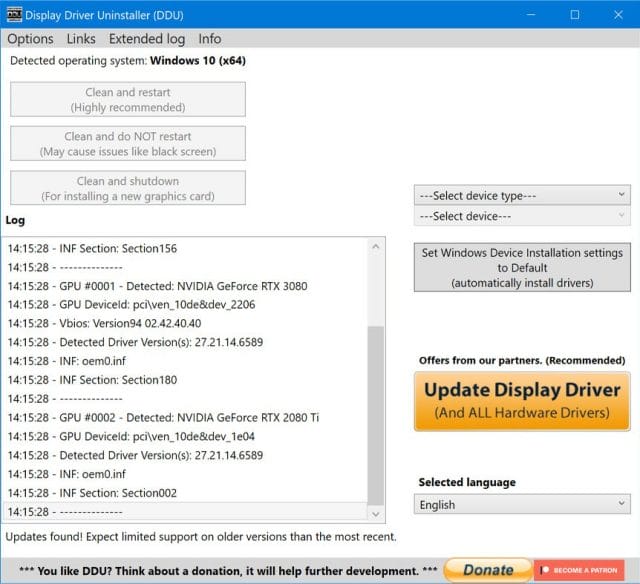Screen dimensions: 640x584
Task: Click the Become a Patron button
Action: [x=579, y=570]
